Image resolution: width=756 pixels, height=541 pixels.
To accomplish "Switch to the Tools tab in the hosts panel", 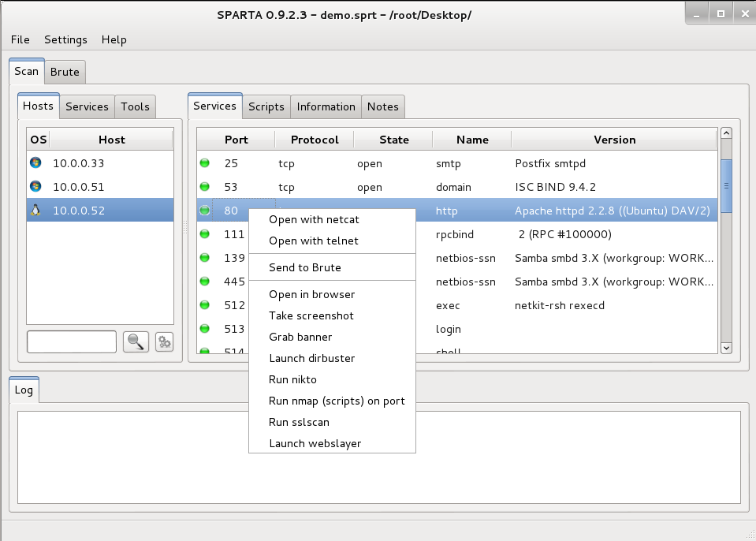I will 134,106.
